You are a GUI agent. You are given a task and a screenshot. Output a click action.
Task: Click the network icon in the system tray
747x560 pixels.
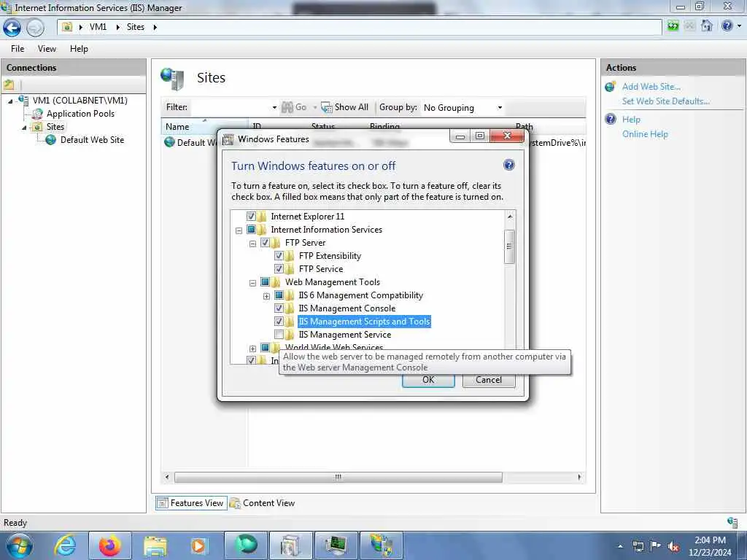click(x=638, y=546)
